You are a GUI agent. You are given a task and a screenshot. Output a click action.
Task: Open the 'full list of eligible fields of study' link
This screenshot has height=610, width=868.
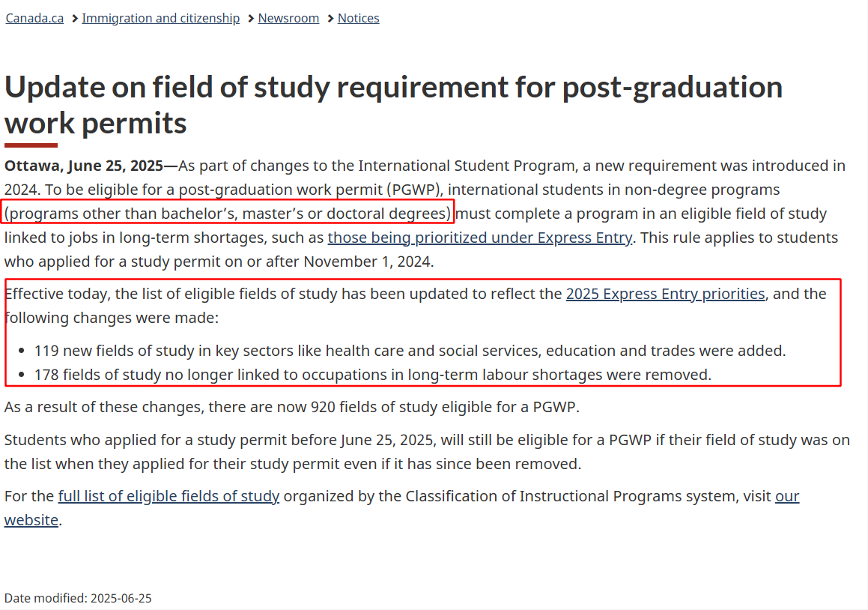[x=169, y=496]
